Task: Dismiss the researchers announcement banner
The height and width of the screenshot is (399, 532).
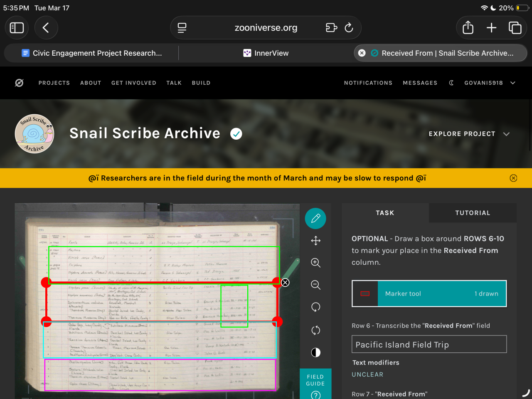Action: pyautogui.click(x=513, y=178)
